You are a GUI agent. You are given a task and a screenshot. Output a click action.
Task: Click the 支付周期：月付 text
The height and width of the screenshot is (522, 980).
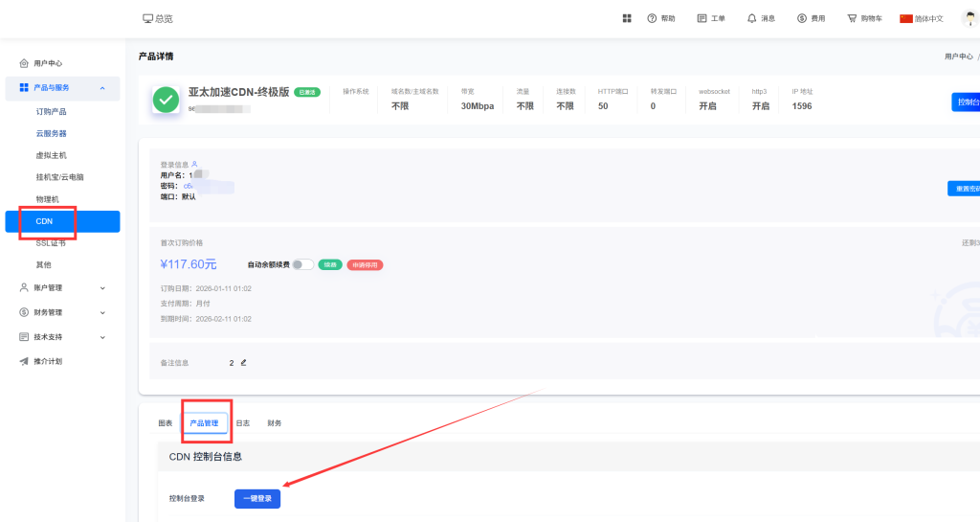pos(185,304)
